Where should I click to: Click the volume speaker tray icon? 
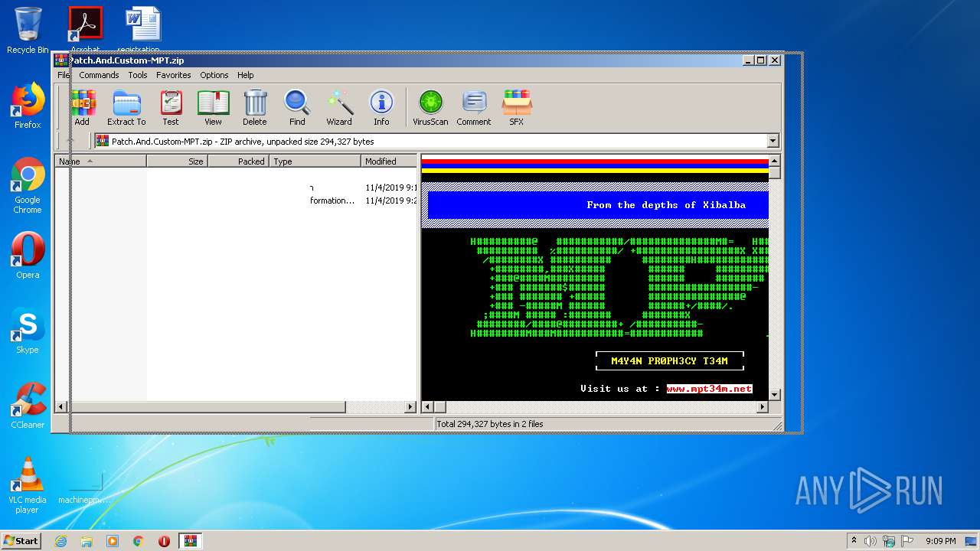[x=871, y=541]
